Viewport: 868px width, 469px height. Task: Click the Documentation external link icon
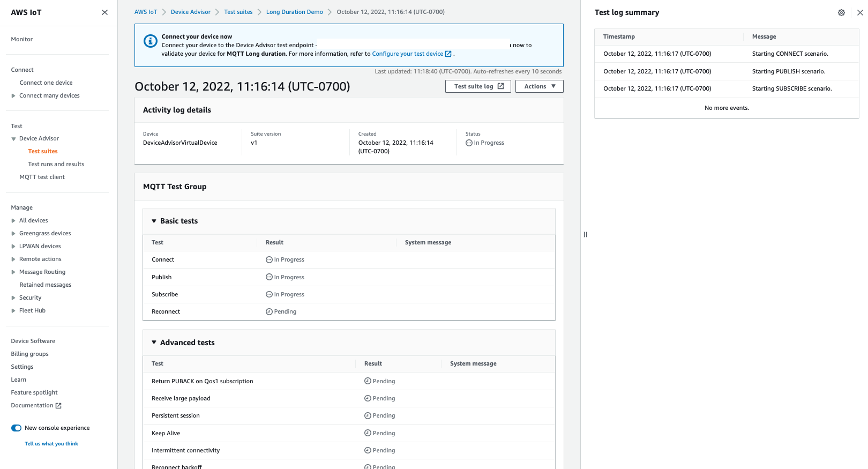coord(59,406)
